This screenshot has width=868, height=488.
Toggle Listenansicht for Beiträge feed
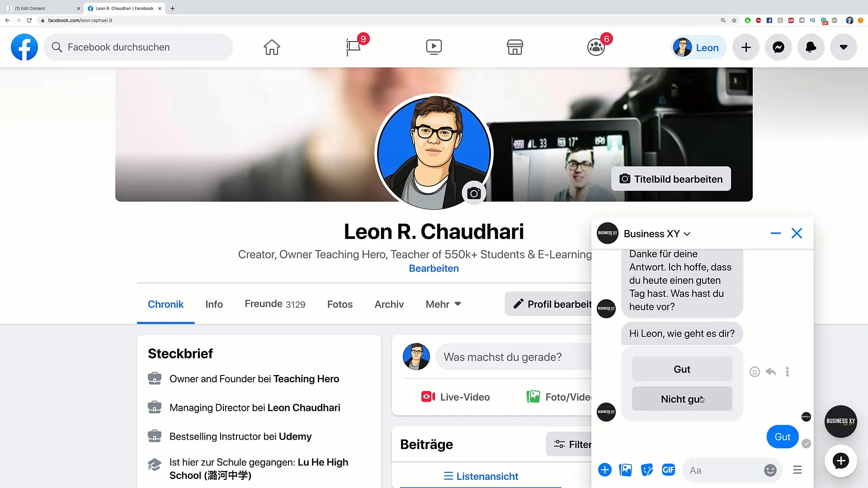click(481, 476)
